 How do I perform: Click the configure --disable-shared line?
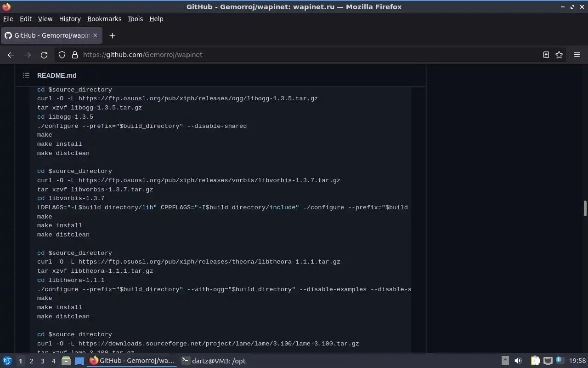[142, 126]
